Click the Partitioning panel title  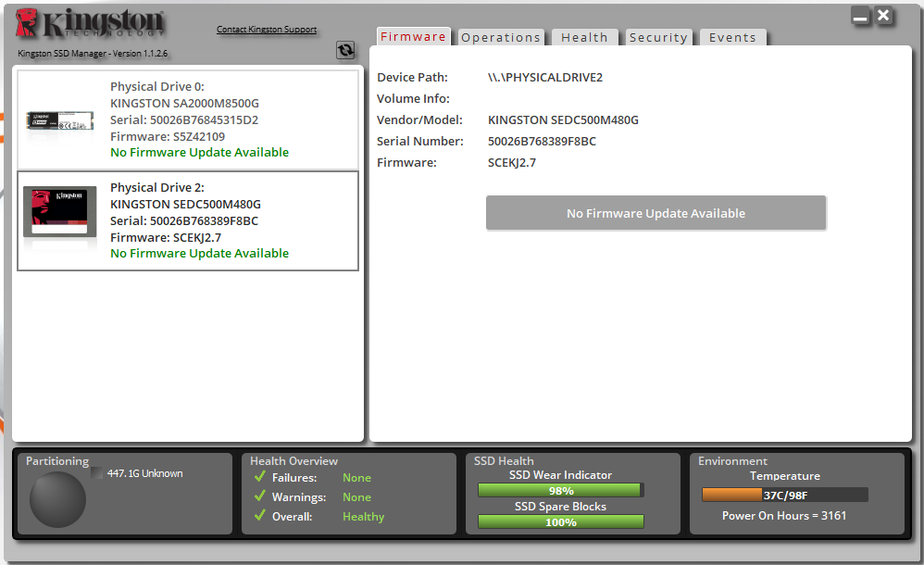tap(57, 460)
